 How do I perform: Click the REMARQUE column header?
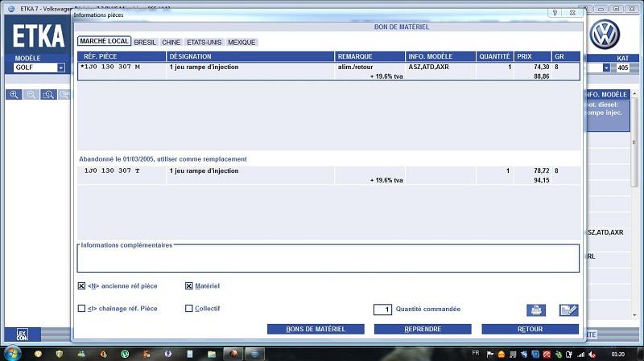(369, 56)
